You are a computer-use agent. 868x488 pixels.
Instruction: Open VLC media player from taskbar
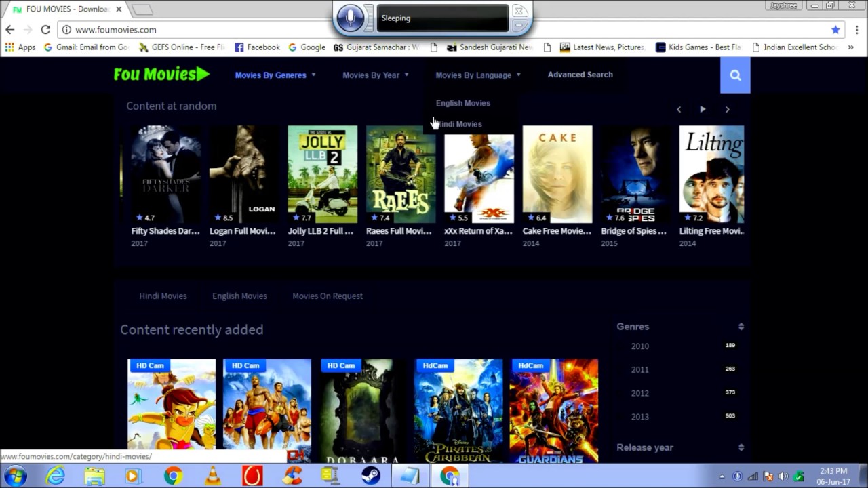coord(212,476)
